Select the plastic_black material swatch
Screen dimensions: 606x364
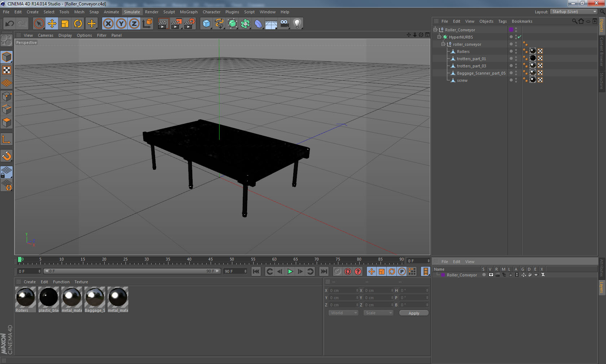(49, 297)
